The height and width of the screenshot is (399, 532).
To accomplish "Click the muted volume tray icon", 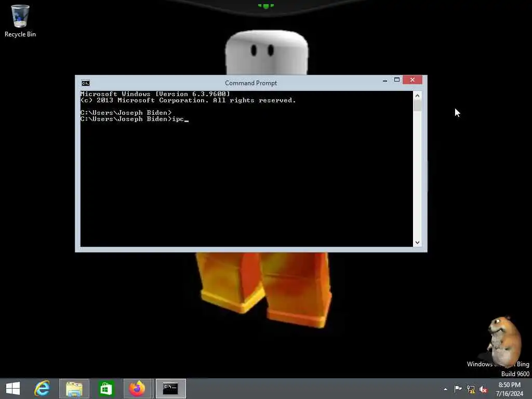I will tap(484, 390).
